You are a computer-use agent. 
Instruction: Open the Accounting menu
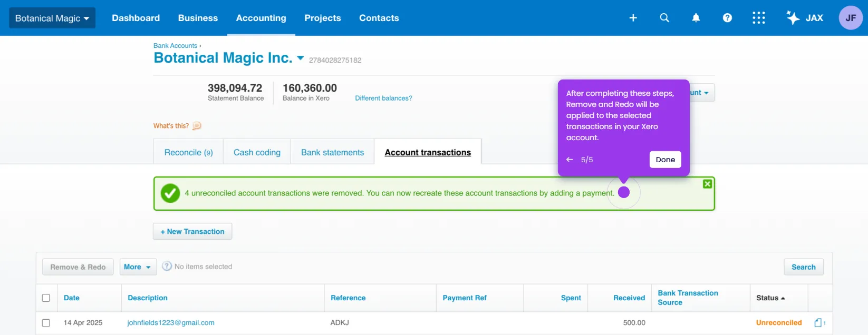pyautogui.click(x=261, y=18)
